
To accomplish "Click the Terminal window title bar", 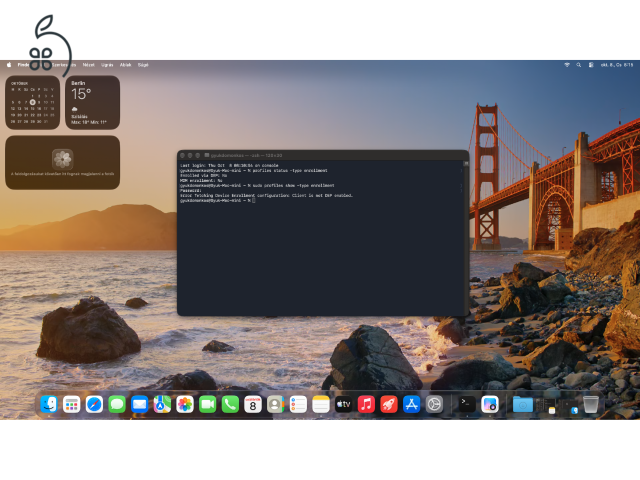I will coord(323,155).
